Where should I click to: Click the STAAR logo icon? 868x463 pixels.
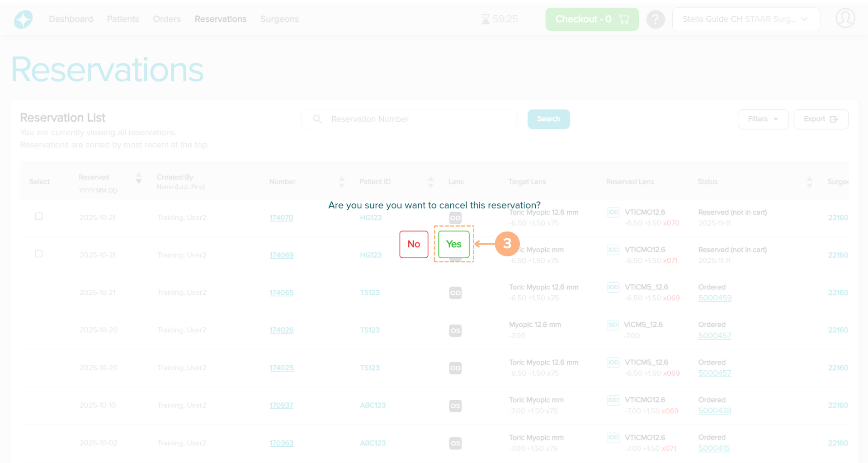click(x=23, y=19)
